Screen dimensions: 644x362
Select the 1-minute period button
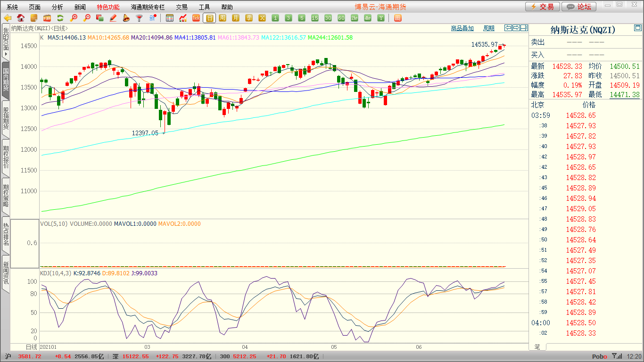275,18
